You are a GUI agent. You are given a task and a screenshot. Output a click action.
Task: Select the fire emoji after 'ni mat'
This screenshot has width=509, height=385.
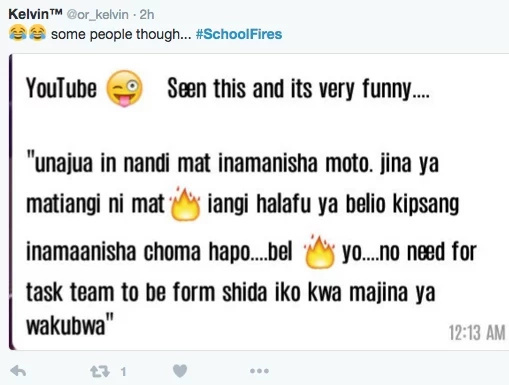click(185, 204)
